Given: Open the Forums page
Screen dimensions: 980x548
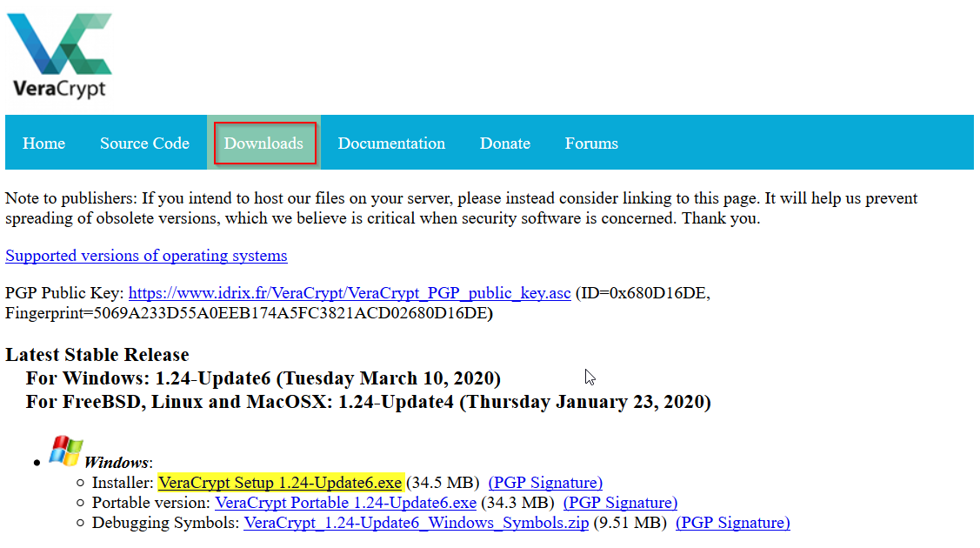Looking at the screenshot, I should (591, 143).
